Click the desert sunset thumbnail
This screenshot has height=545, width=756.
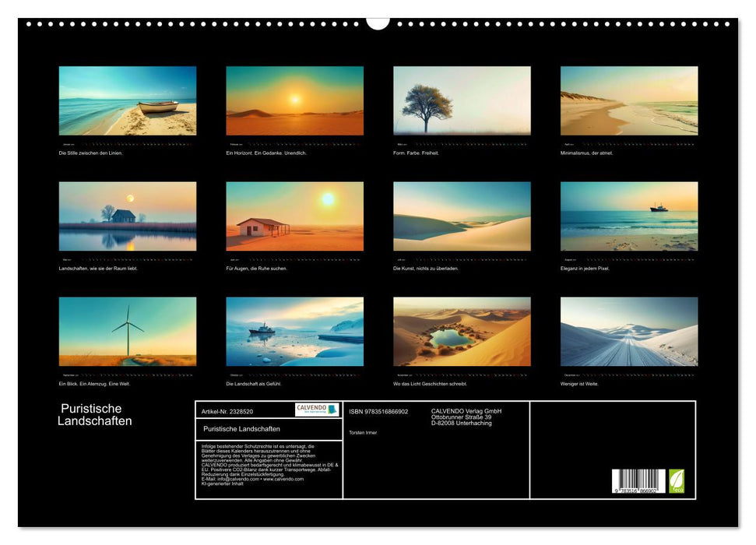tap(294, 100)
